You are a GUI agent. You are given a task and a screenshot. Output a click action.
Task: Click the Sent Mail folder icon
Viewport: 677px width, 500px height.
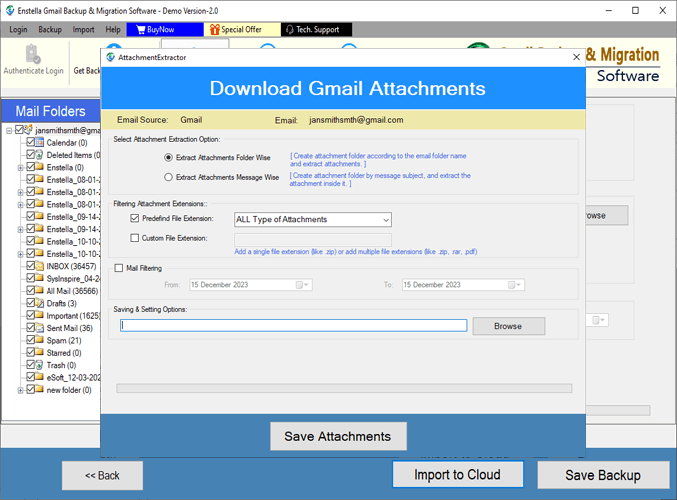point(40,328)
